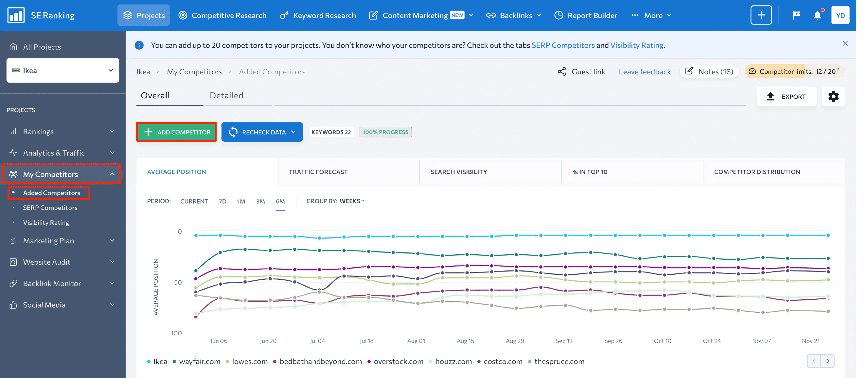Select Visibility Rating in sidebar
This screenshot has height=378, width=868.
pos(46,223)
